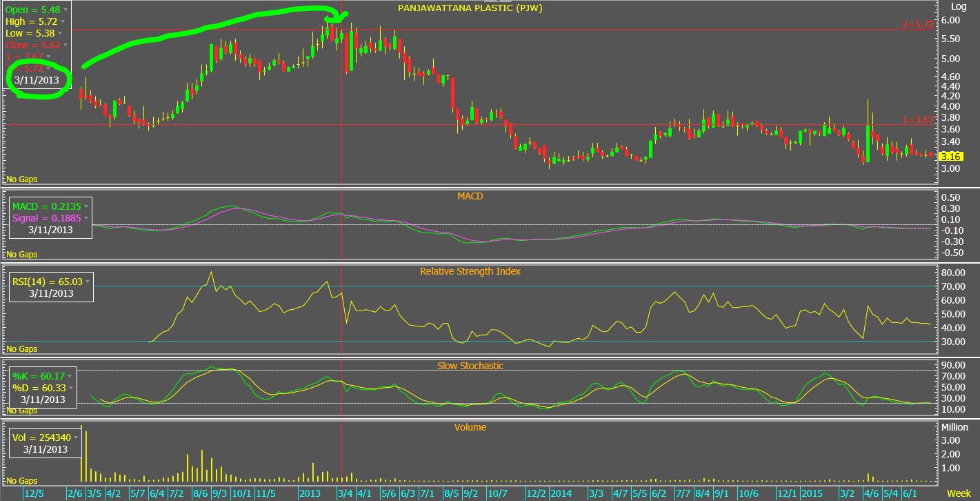980x501 pixels.
Task: Select the 1=3.67 horizontal line label
Action: 917,120
